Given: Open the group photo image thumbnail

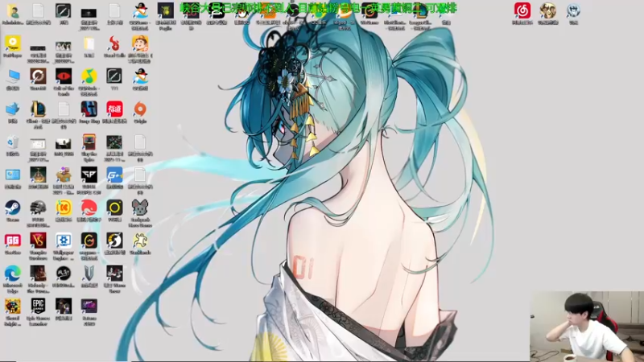Looking at the screenshot, I should point(64,46).
